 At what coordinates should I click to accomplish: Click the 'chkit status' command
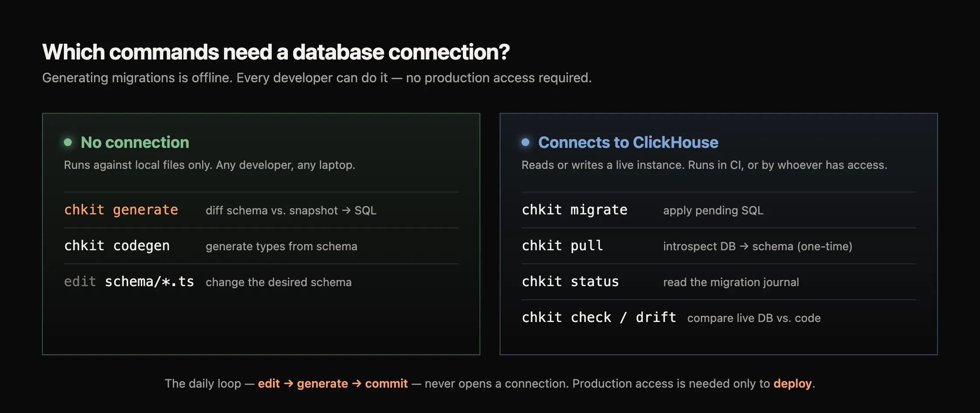click(570, 282)
